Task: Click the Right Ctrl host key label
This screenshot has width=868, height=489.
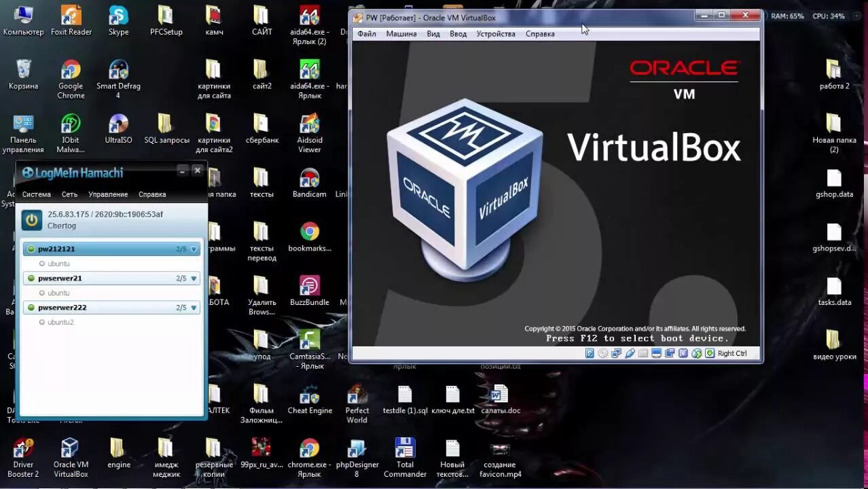Action: pos(732,353)
